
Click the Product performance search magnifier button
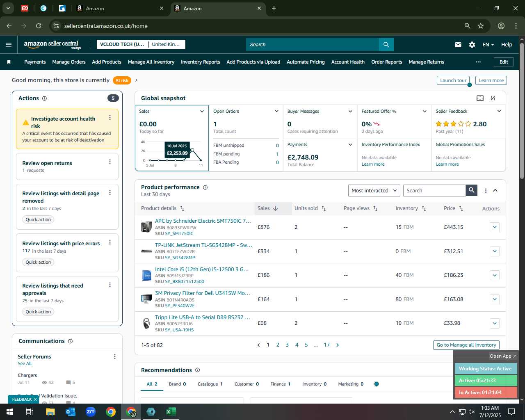tap(472, 190)
